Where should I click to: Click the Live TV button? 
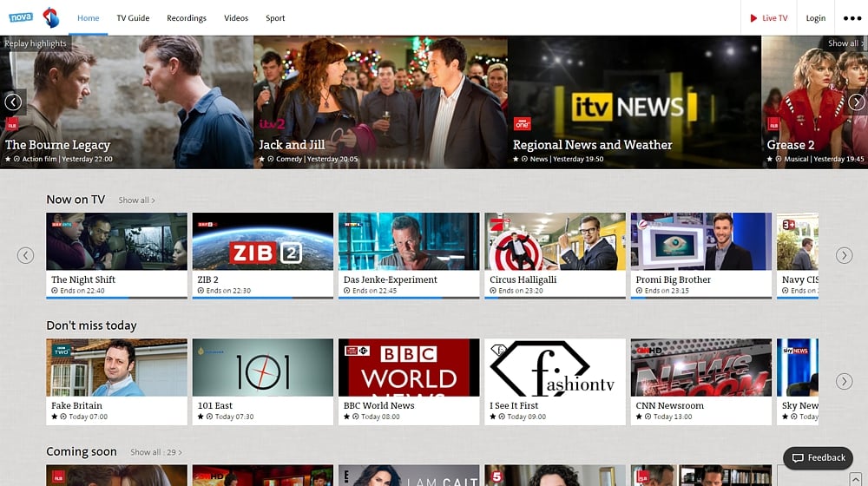click(769, 18)
